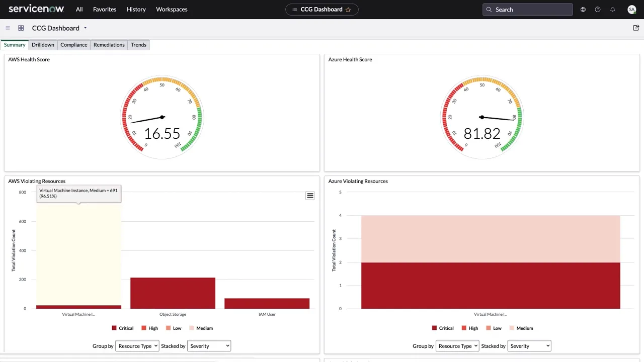Toggle High legend in AWS chart

[149, 328]
